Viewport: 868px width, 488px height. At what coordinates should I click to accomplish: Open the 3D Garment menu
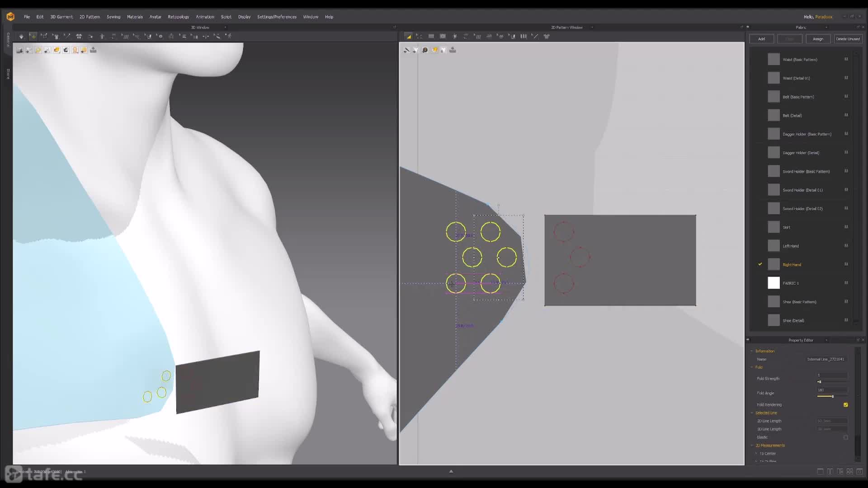coord(61,17)
